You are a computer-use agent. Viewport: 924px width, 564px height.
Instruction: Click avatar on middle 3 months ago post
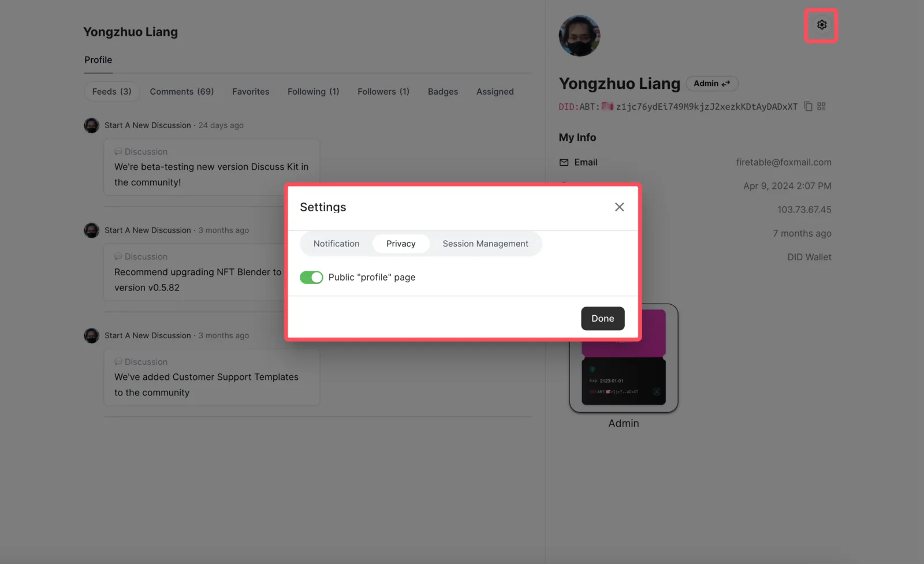coord(91,230)
